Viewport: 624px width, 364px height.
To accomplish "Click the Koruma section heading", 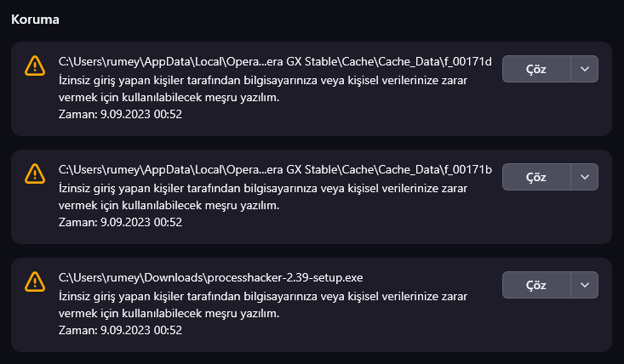I will [35, 19].
